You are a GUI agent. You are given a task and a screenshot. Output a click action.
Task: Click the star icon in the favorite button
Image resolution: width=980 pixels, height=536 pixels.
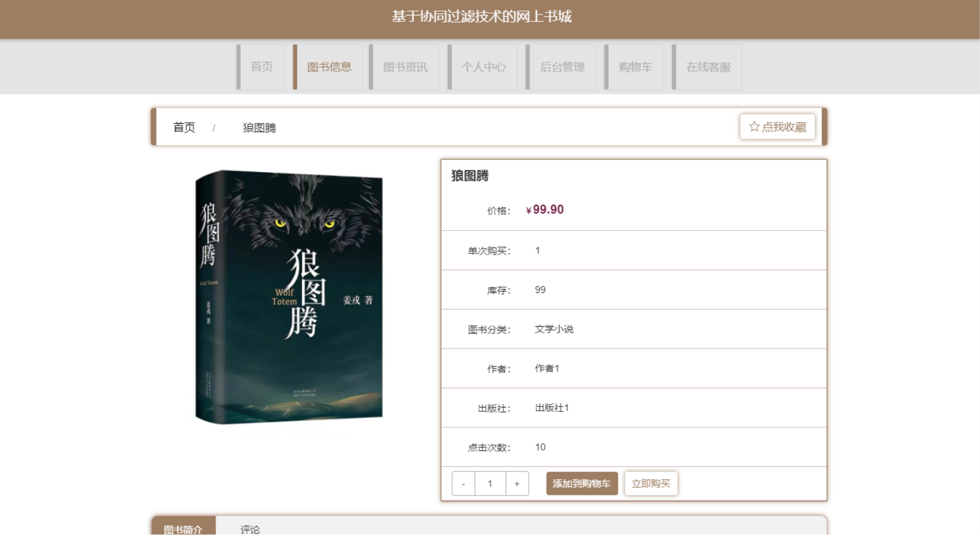754,127
